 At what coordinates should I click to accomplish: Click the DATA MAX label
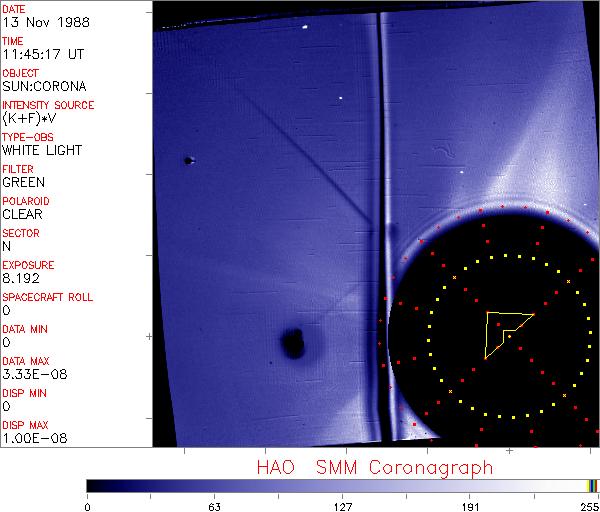26,362
